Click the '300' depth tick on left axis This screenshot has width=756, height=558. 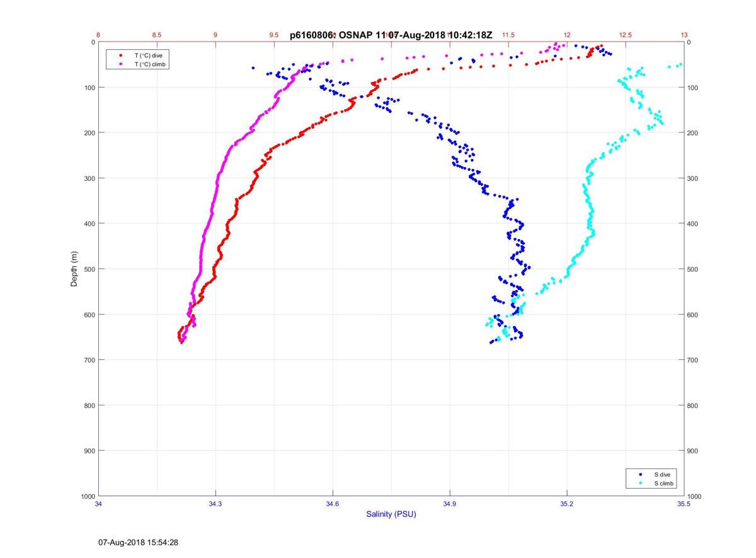(x=89, y=178)
